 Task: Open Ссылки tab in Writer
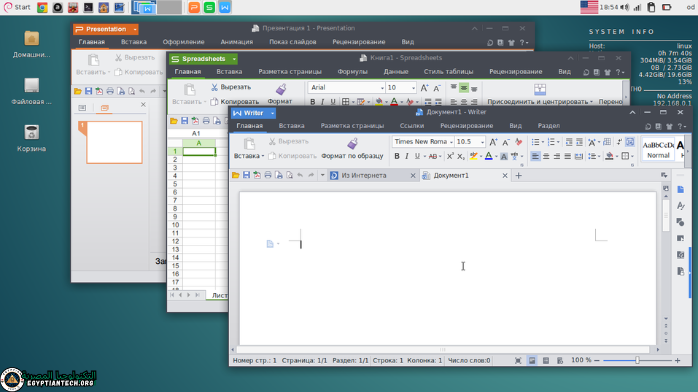(x=411, y=126)
